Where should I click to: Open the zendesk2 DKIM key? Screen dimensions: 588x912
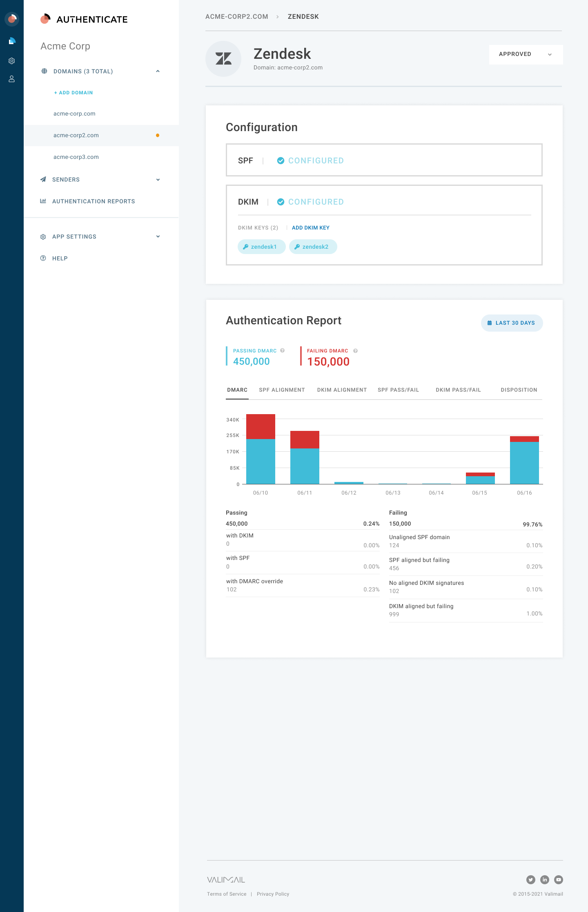[x=313, y=247]
